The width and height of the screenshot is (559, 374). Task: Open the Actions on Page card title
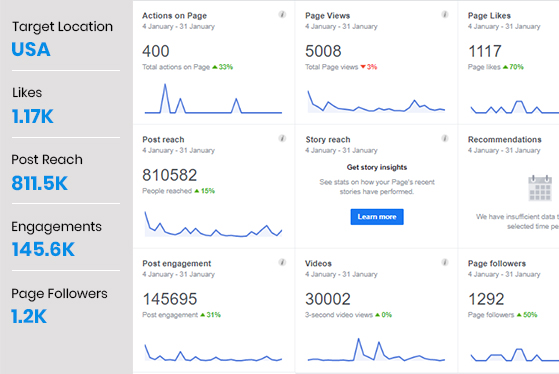click(174, 16)
